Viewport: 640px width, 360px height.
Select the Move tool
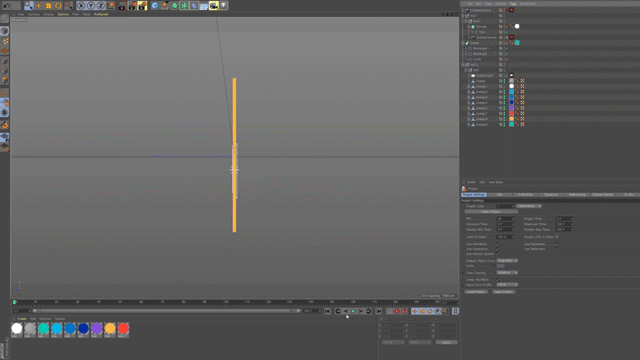click(x=39, y=6)
